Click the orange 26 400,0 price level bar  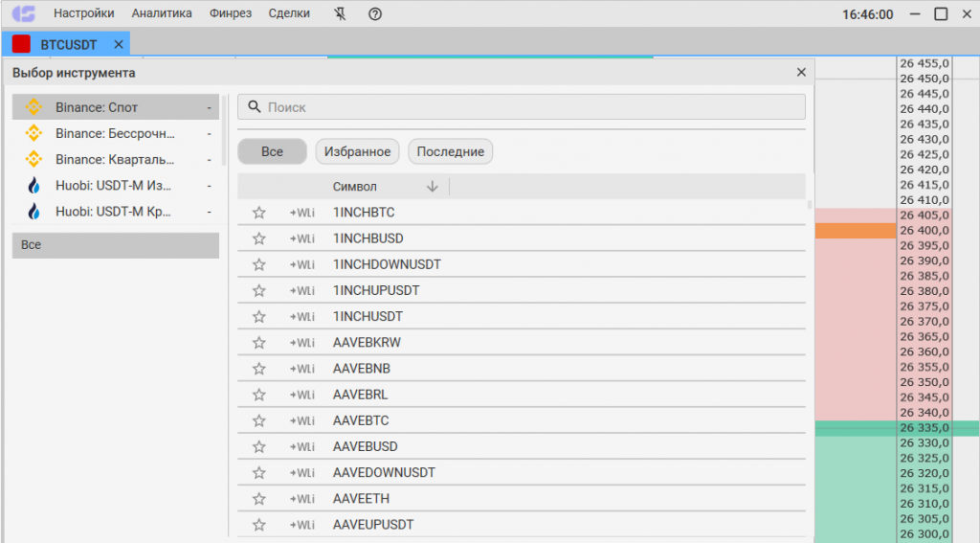(x=856, y=231)
